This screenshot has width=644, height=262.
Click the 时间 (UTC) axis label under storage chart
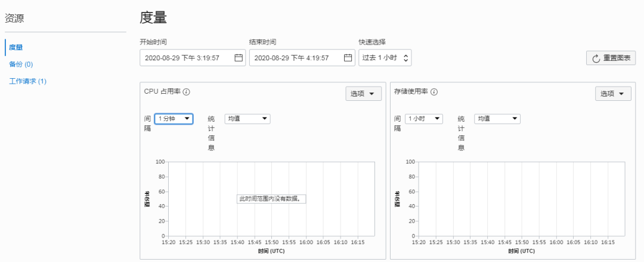point(522,251)
